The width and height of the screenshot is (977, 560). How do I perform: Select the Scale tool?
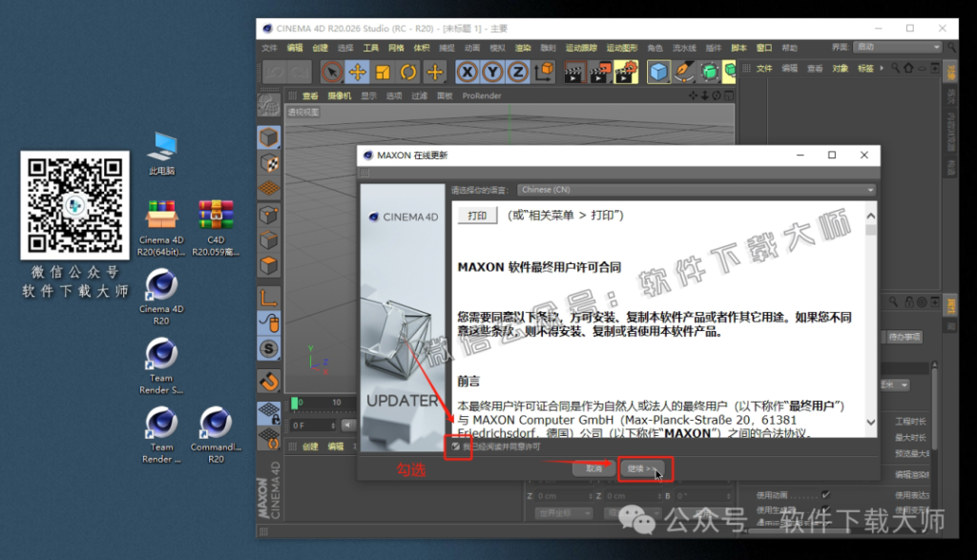(x=385, y=71)
